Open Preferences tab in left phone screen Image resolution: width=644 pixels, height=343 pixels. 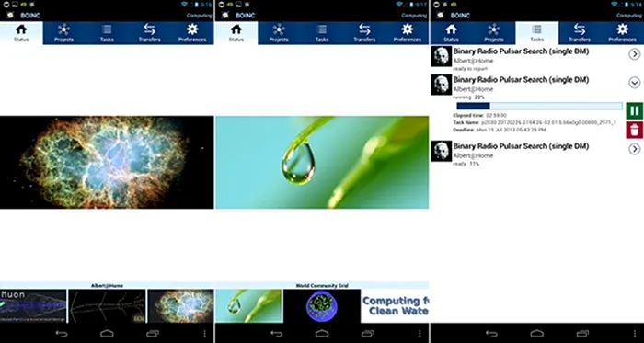coord(192,33)
